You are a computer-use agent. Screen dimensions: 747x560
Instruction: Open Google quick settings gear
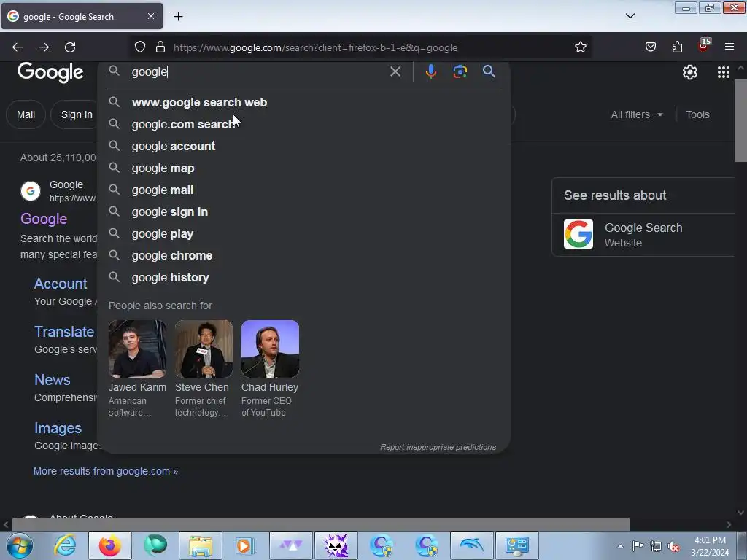tap(689, 72)
